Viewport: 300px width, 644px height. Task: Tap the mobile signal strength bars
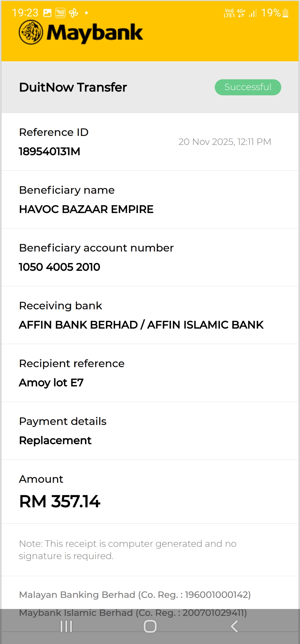(253, 13)
